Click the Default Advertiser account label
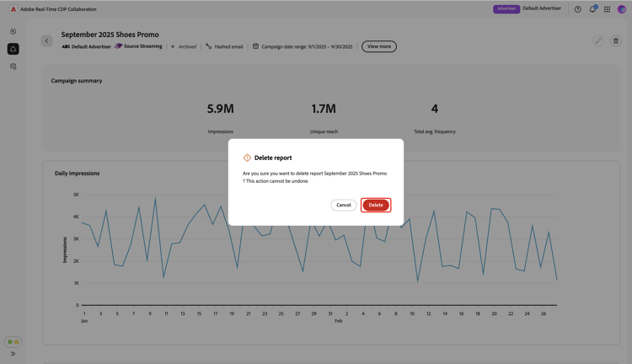 click(x=542, y=8)
